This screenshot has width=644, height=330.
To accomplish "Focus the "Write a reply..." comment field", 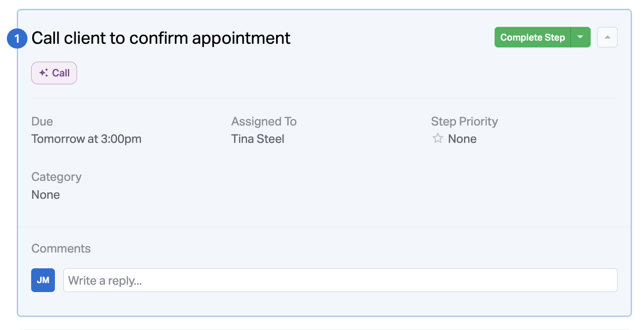I will click(x=340, y=280).
